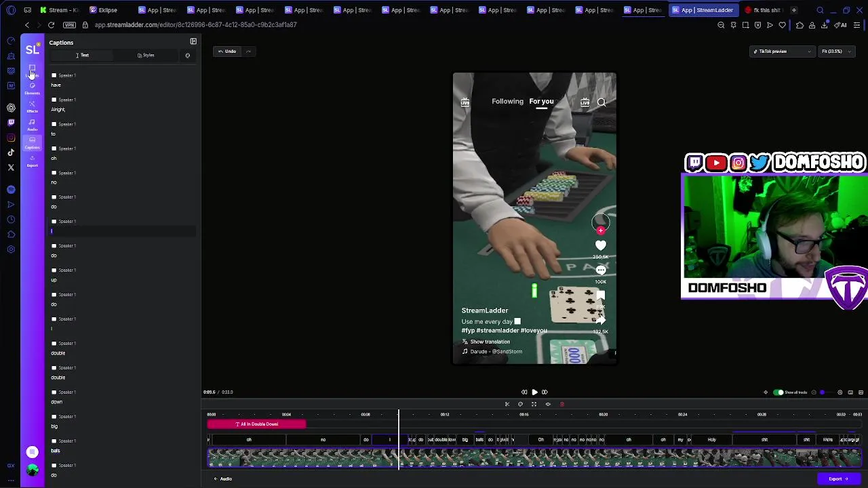Screen dimensions: 868x488
Task: Click the purple Export button
Action: pyautogui.click(x=838, y=479)
